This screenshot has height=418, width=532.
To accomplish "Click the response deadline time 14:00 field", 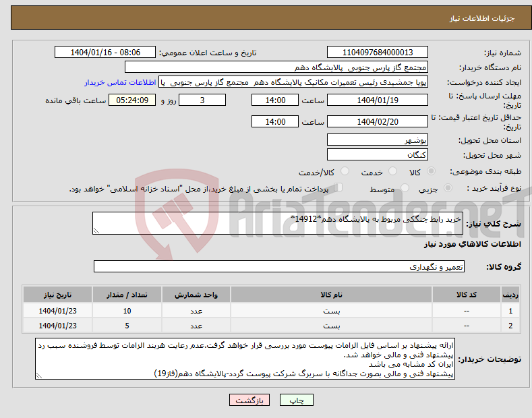I will (275, 100).
